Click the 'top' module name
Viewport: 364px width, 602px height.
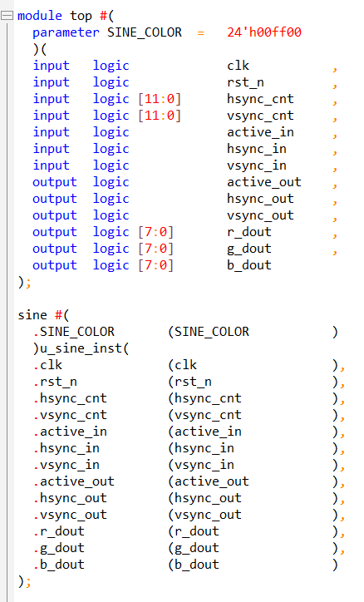[81, 17]
